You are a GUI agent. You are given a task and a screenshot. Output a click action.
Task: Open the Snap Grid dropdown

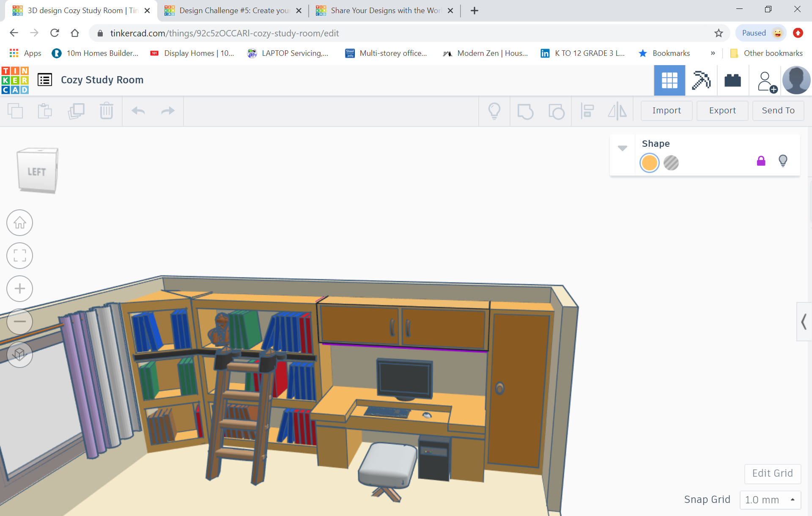click(771, 500)
